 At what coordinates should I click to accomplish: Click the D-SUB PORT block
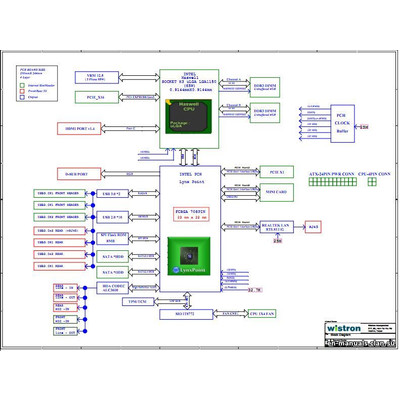pyautogui.click(x=79, y=174)
